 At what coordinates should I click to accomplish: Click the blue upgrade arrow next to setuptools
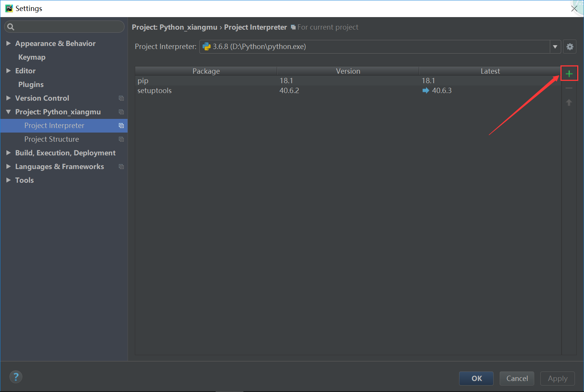(x=425, y=90)
